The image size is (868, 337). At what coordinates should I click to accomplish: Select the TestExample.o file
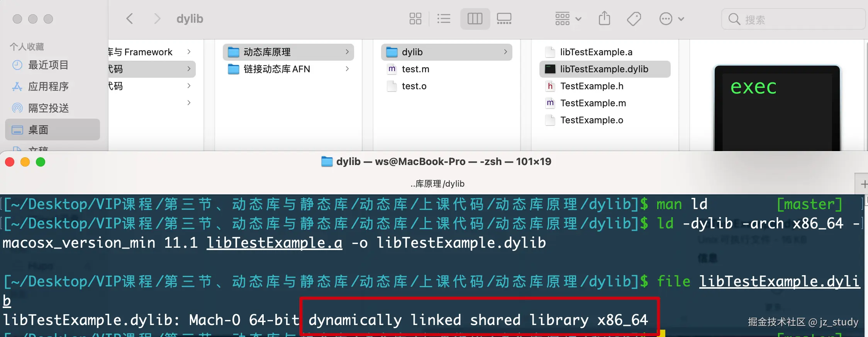coord(605,120)
